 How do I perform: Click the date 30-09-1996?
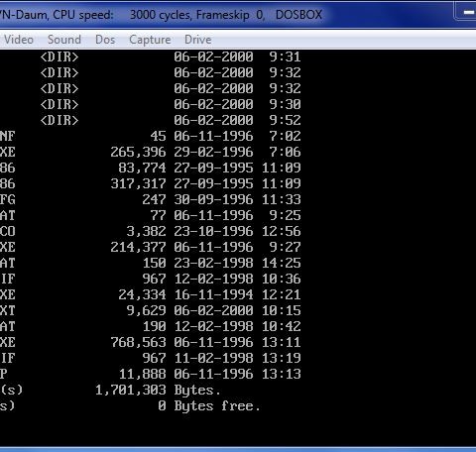tap(213, 199)
